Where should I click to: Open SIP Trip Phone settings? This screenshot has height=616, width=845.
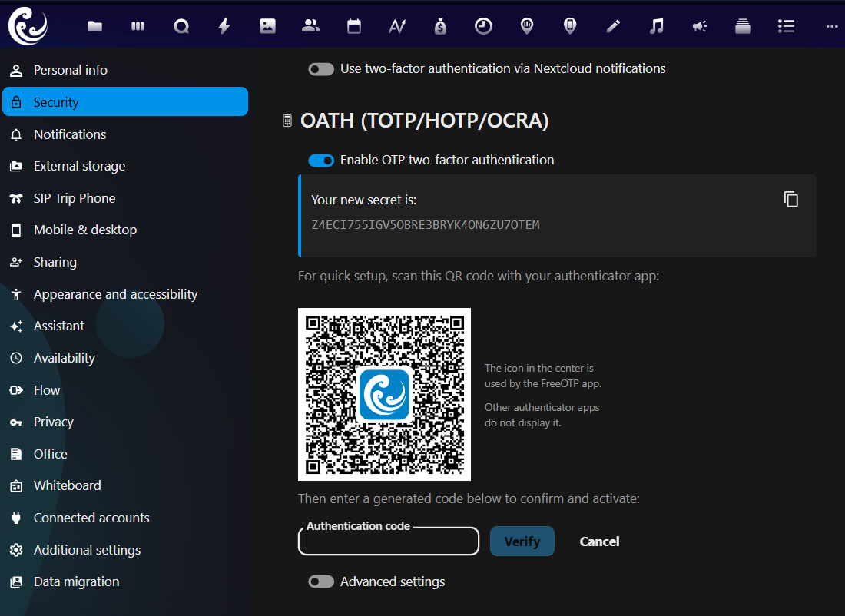pyautogui.click(x=125, y=198)
